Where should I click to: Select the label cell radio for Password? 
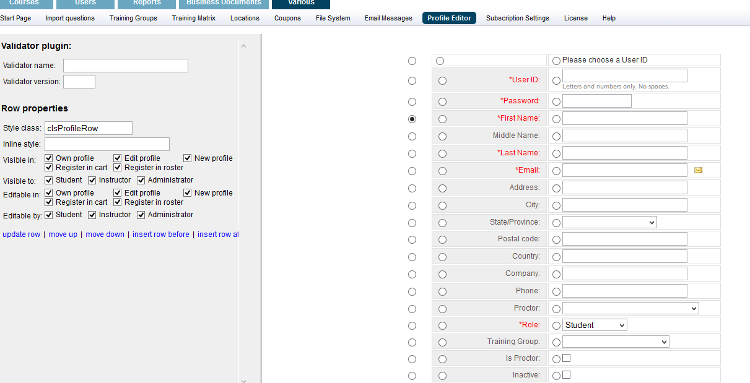coord(442,102)
